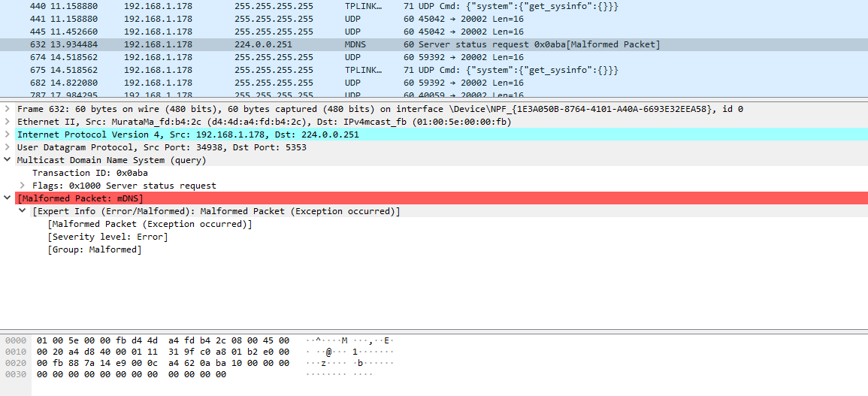Expand Internet Protocol Version 4 row
868x396 pixels.
point(7,135)
